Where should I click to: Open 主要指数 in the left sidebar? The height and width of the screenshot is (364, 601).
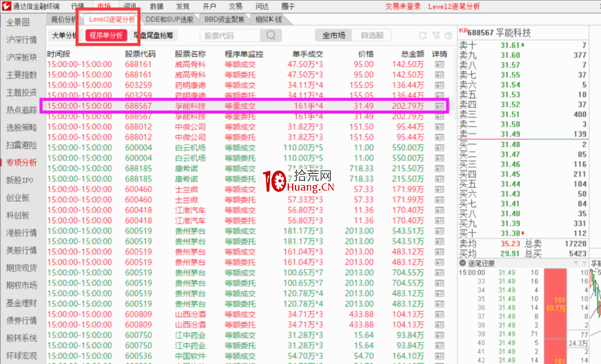tap(22, 75)
